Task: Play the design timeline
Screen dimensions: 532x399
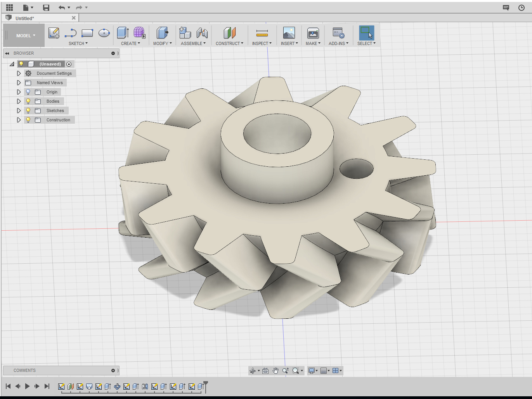Action: [x=27, y=386]
